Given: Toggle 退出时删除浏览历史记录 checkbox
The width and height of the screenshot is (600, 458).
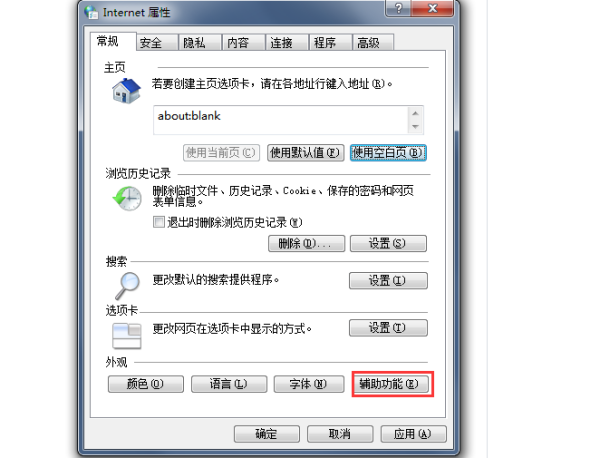Looking at the screenshot, I should point(158,222).
